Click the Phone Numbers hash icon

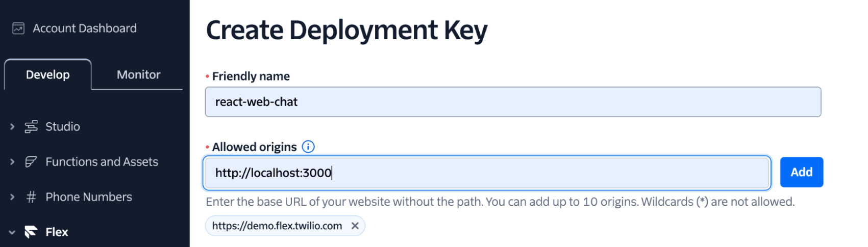pyautogui.click(x=31, y=197)
